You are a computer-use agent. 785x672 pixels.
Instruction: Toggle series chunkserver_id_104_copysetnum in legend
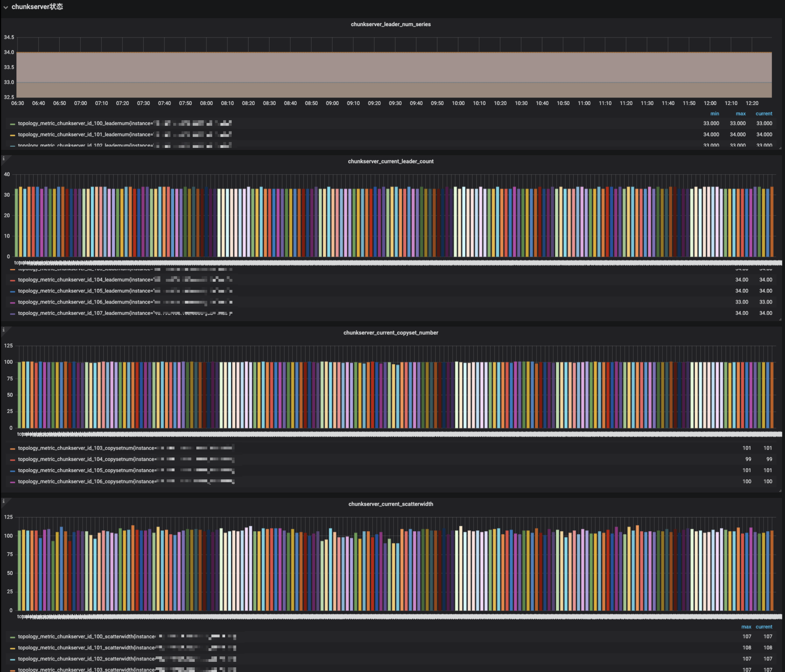126,459
